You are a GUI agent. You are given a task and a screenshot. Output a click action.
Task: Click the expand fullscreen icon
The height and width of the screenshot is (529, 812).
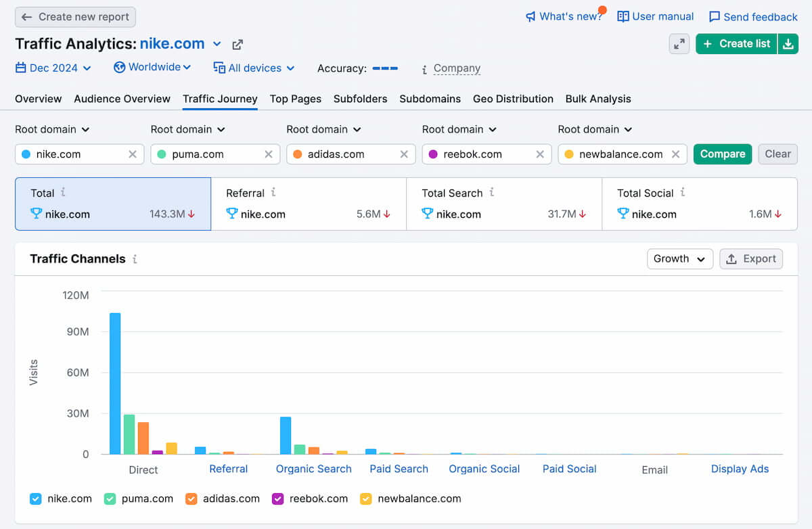click(679, 44)
